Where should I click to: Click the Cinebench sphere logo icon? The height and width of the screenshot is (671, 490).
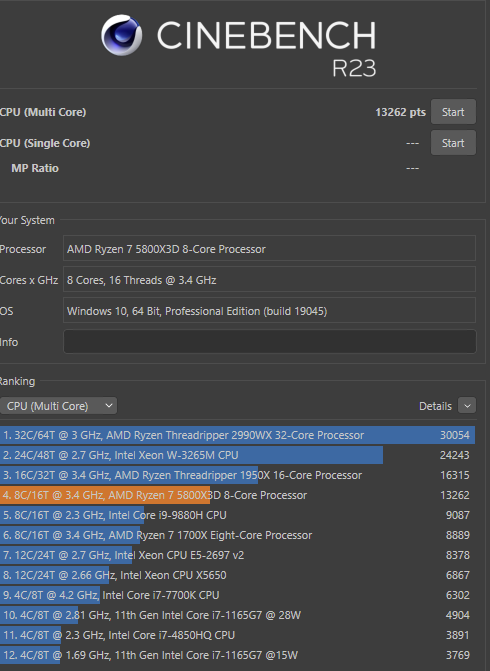click(122, 35)
